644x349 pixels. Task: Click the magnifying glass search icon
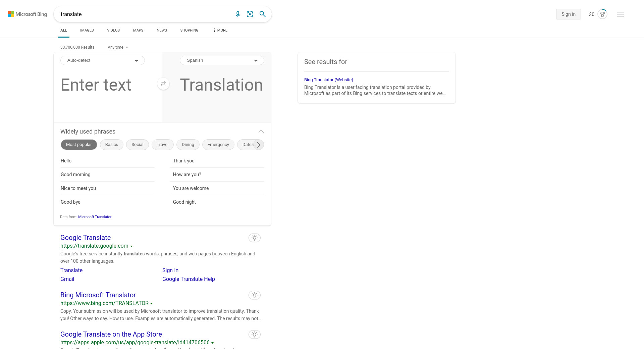263,14
